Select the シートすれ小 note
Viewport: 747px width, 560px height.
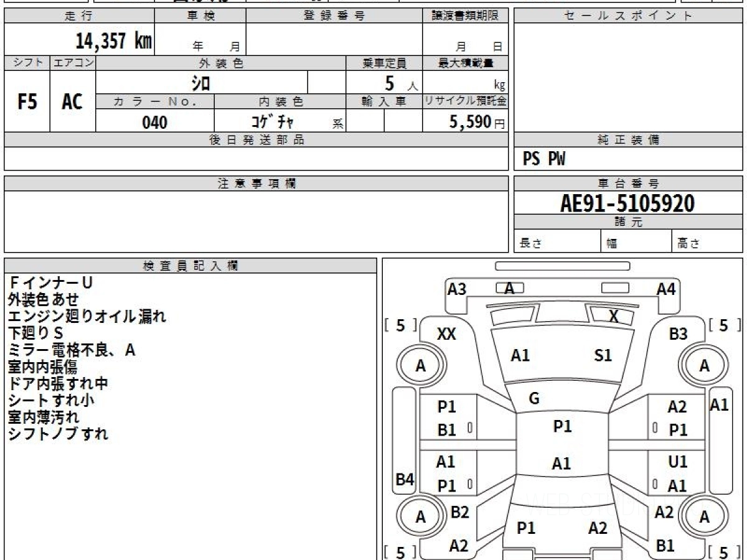(51, 400)
